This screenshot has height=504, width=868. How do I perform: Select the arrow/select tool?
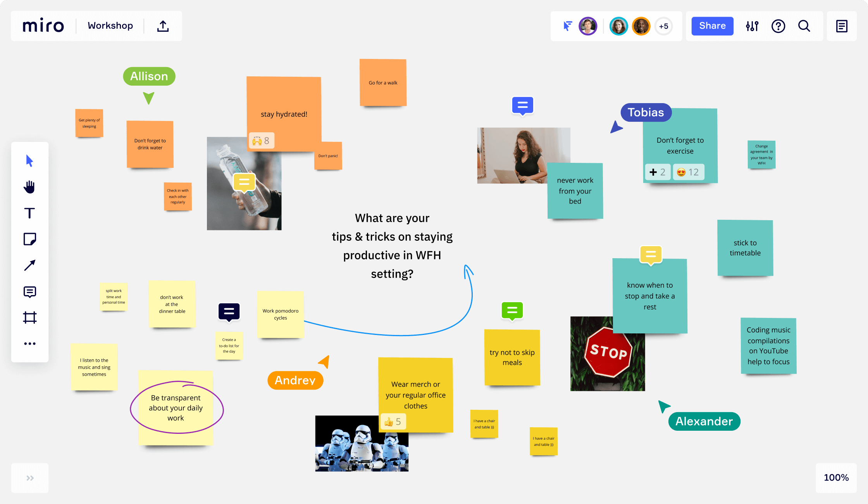(x=28, y=160)
